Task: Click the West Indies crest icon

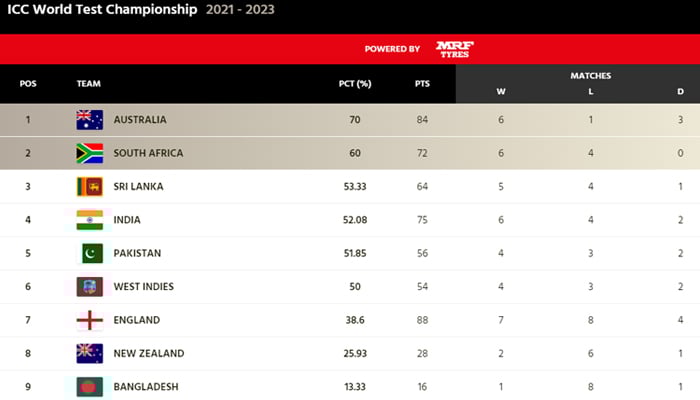Action: [x=90, y=287]
